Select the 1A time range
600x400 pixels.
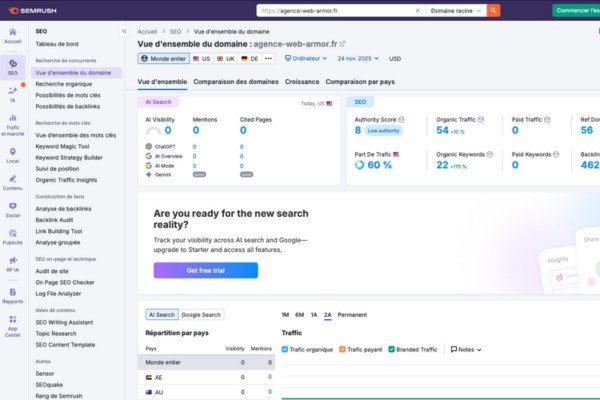click(314, 315)
